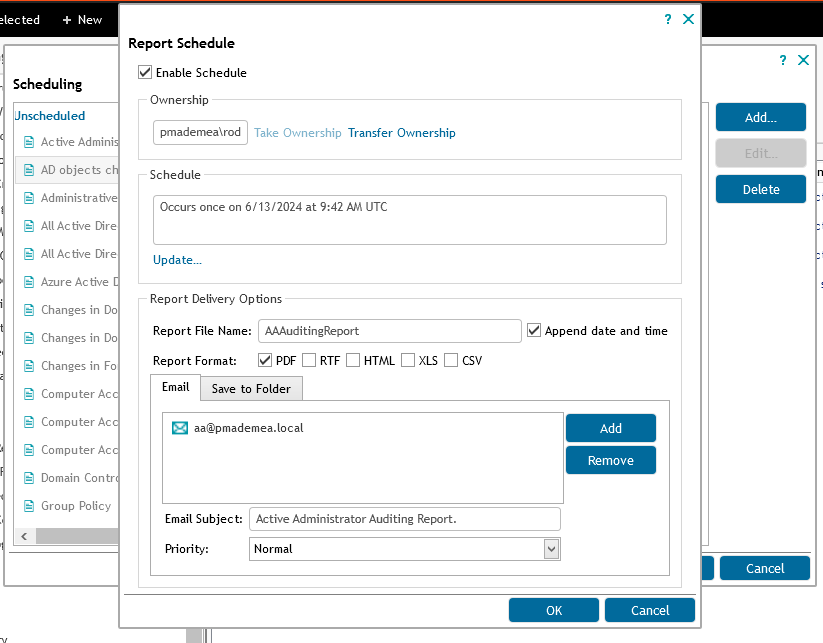Toggle Append date and time checkbox
This screenshot has height=643, width=823.
(534, 330)
